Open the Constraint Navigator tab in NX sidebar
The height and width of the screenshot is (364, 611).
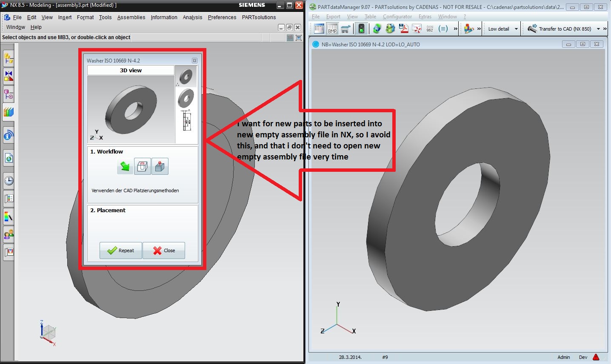(9, 76)
